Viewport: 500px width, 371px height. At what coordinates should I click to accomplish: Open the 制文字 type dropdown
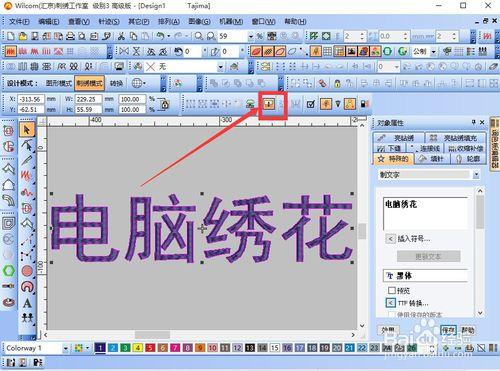point(476,174)
